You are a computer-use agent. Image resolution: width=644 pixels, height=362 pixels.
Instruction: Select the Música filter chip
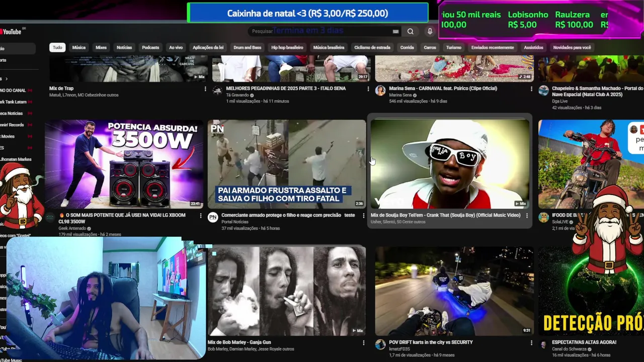[x=79, y=47]
